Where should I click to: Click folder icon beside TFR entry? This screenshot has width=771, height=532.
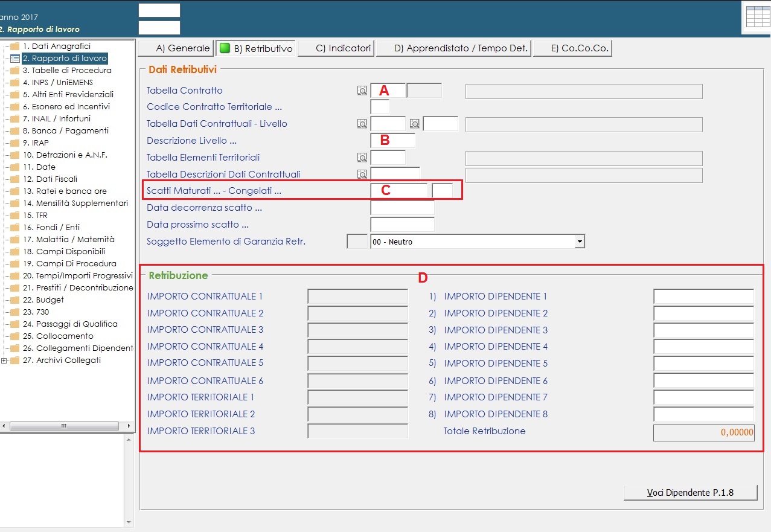click(14, 216)
